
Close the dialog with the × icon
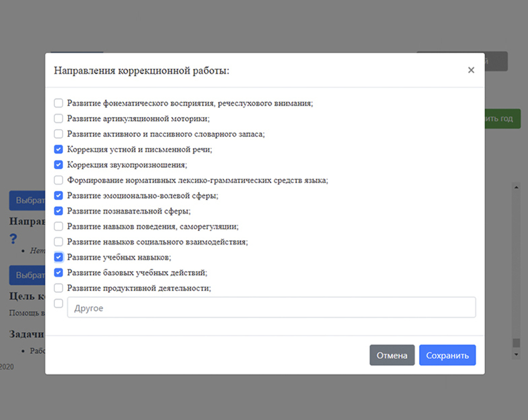pyautogui.click(x=471, y=70)
